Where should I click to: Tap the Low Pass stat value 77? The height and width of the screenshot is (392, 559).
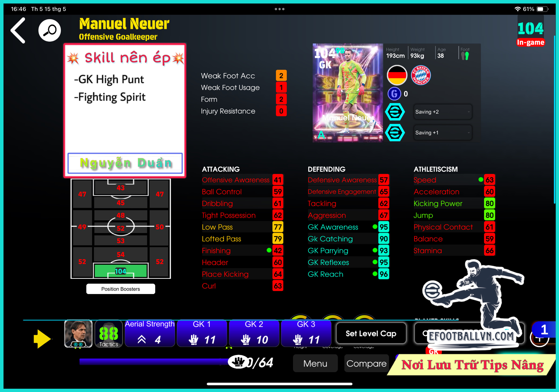[x=278, y=227]
